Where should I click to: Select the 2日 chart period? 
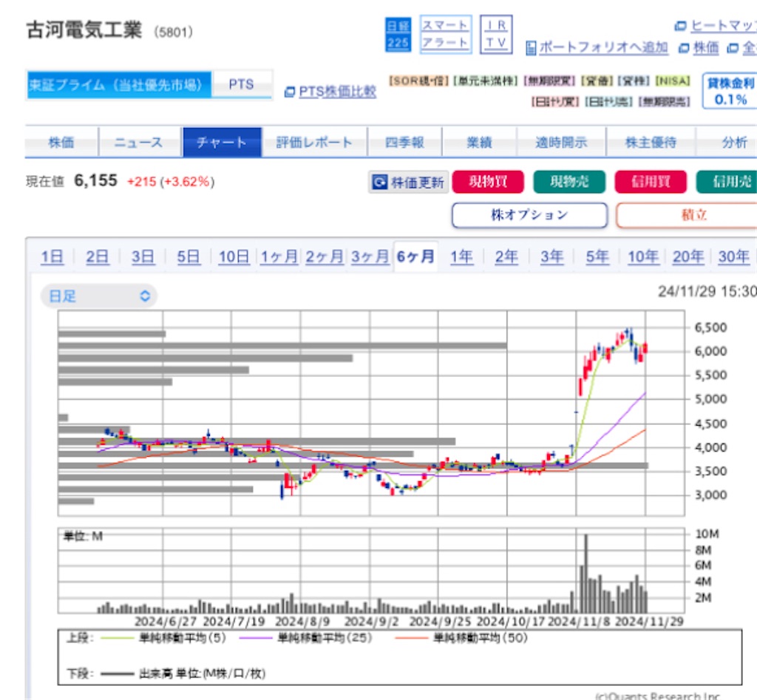[x=97, y=256]
